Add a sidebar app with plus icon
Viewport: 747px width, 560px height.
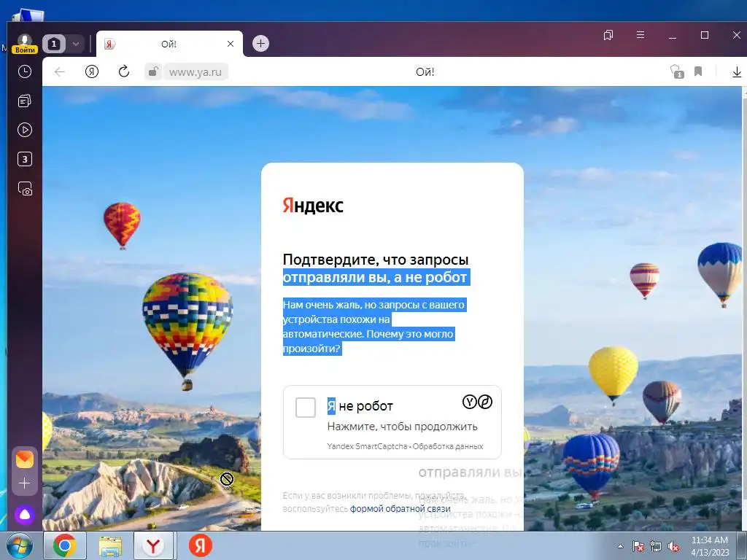click(24, 483)
